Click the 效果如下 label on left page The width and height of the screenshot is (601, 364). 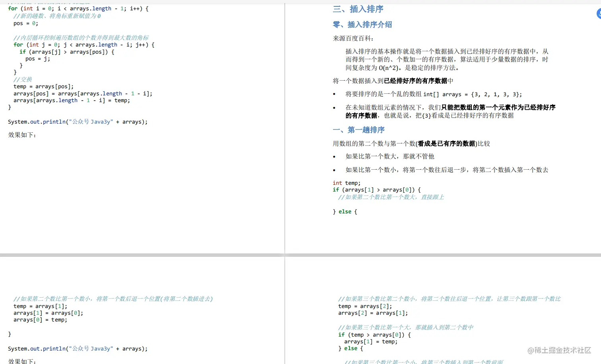(21, 135)
